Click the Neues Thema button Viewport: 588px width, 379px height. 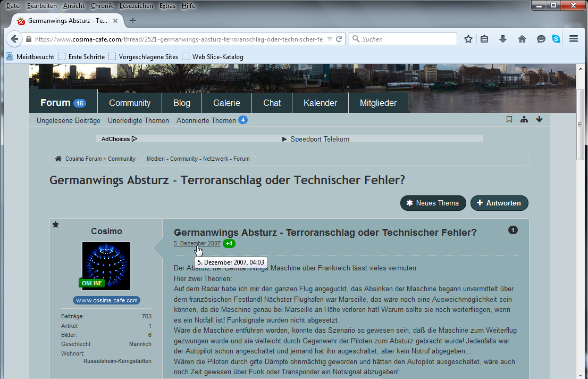[433, 203]
